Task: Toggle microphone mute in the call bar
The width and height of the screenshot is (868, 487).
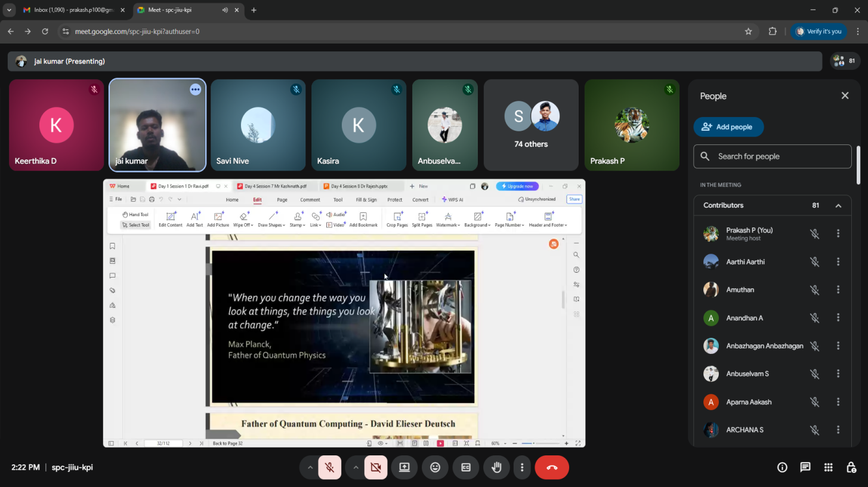Action: tap(330, 467)
